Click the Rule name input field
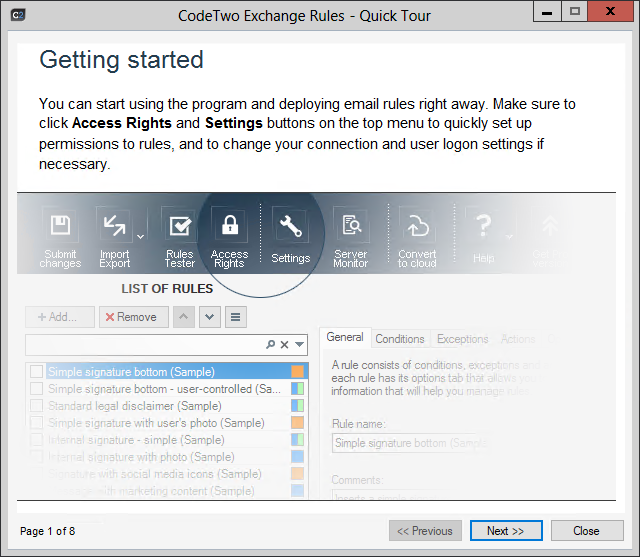 point(410,443)
